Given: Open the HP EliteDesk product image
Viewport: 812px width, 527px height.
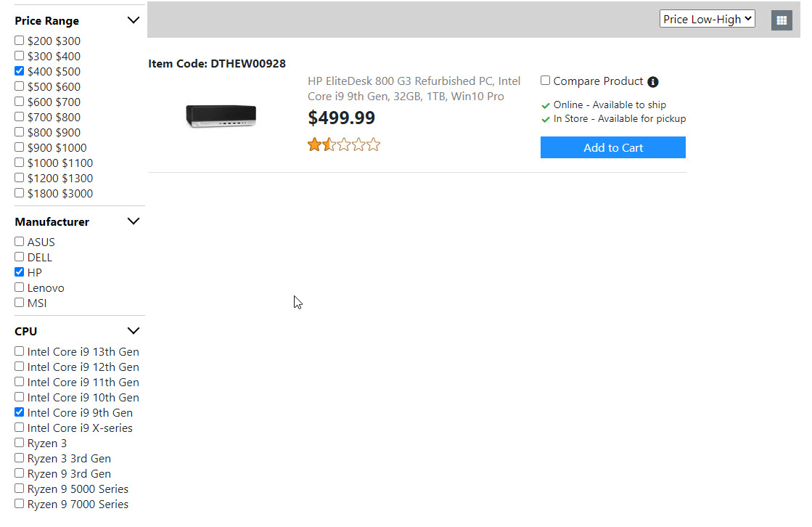Looking at the screenshot, I should point(221,116).
